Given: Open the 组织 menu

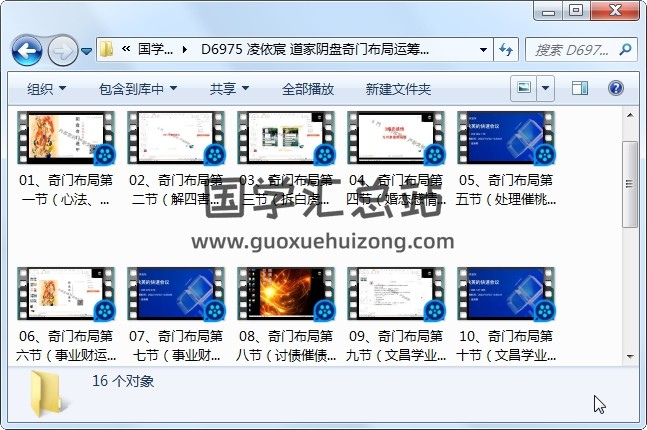Looking at the screenshot, I should [46, 89].
